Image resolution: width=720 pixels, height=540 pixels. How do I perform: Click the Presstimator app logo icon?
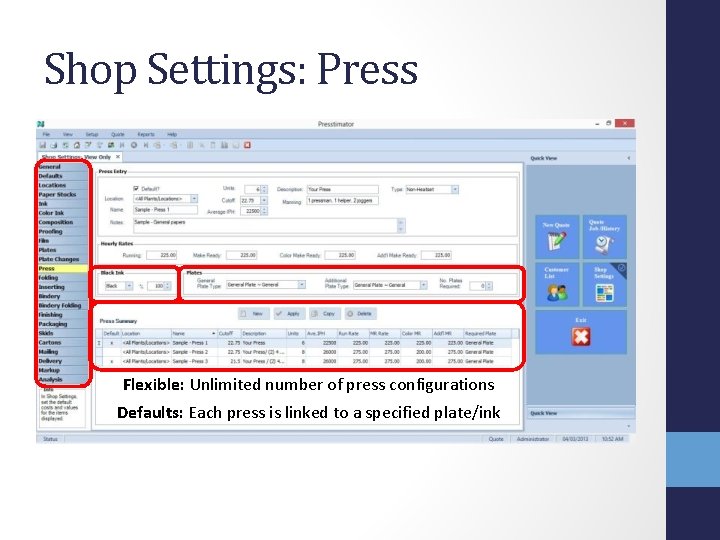click(41, 124)
